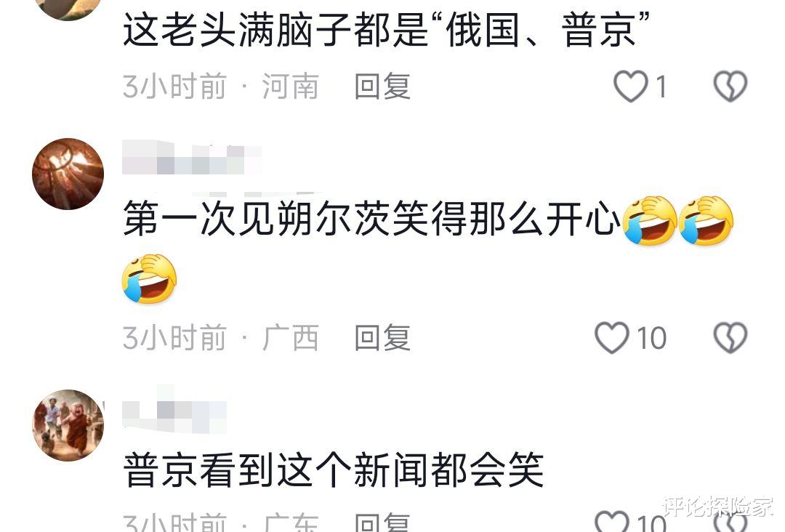Reply to the 广东 comment via 回复
The height and width of the screenshot is (532, 785).
(x=382, y=522)
